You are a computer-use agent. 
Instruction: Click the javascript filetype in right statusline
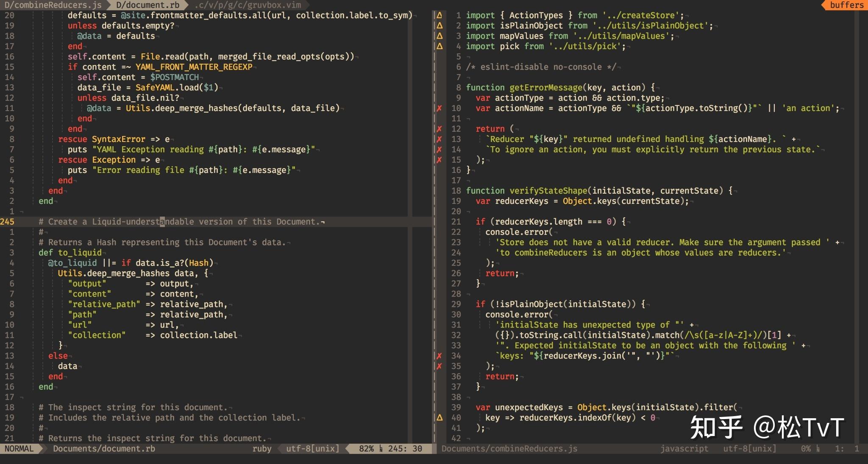tap(684, 448)
